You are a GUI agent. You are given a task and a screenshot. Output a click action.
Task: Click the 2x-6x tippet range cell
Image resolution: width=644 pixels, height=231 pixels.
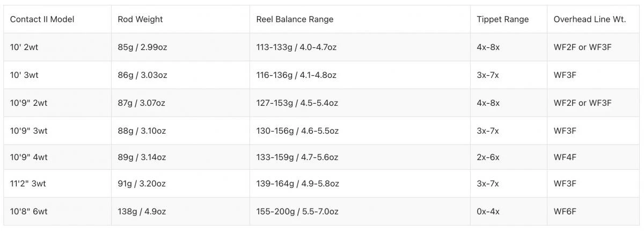488,157
